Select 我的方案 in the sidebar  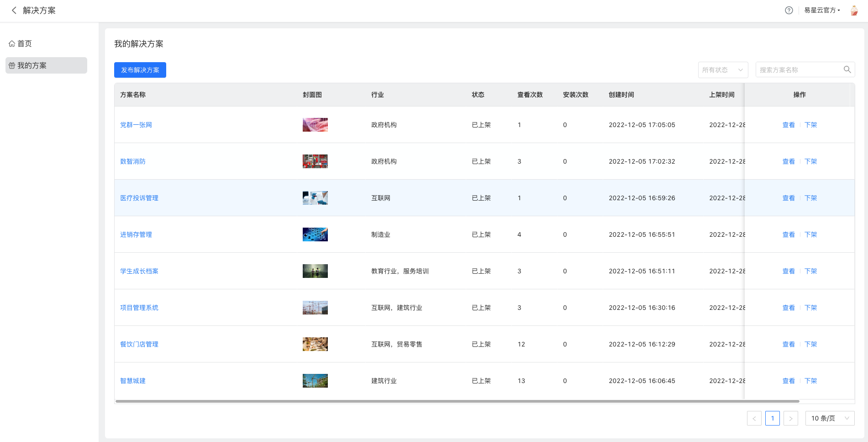tap(46, 65)
